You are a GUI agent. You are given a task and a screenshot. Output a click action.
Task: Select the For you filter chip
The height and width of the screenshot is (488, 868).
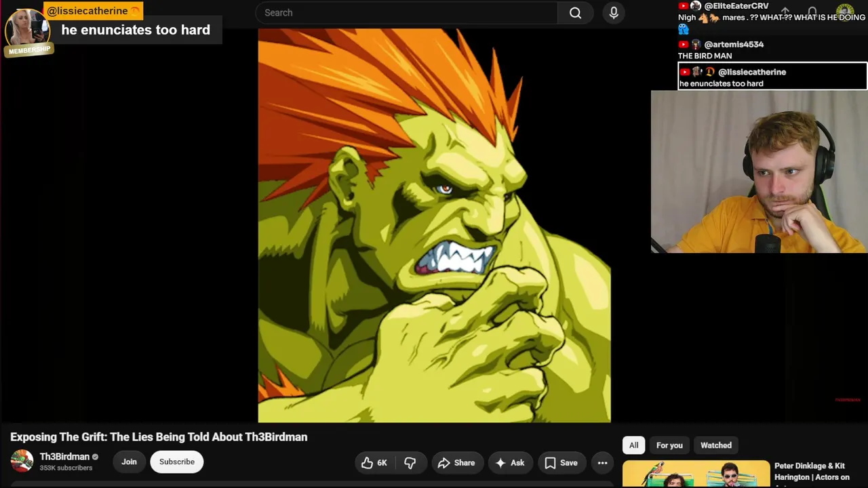(x=669, y=445)
